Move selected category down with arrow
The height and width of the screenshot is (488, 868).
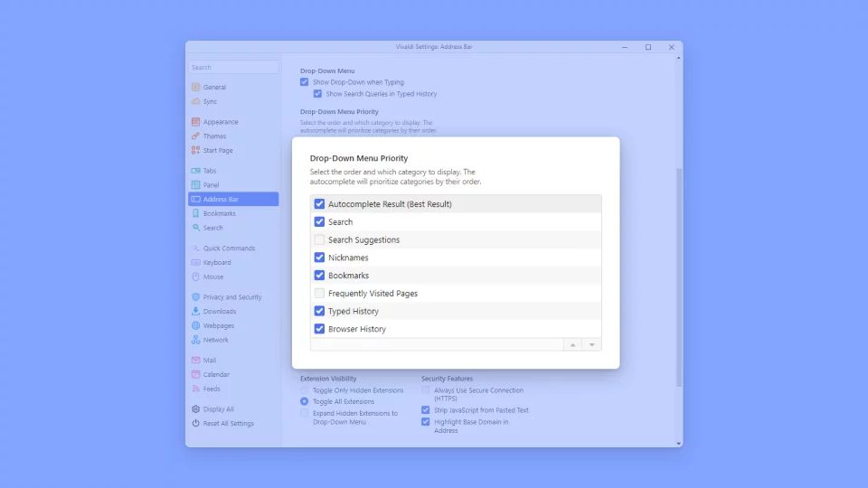591,344
